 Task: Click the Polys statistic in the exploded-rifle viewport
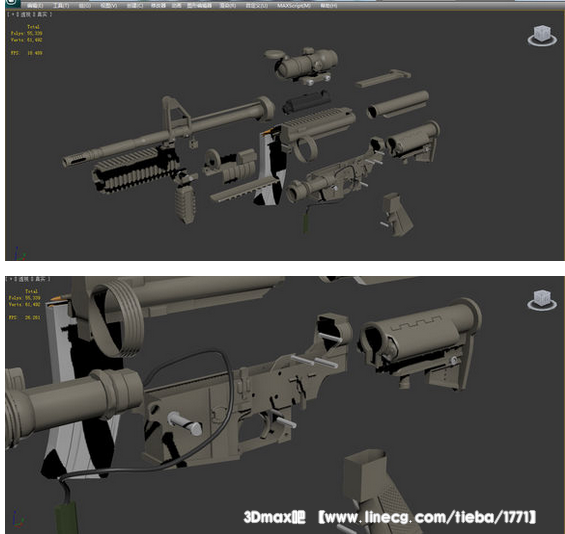(x=26, y=33)
